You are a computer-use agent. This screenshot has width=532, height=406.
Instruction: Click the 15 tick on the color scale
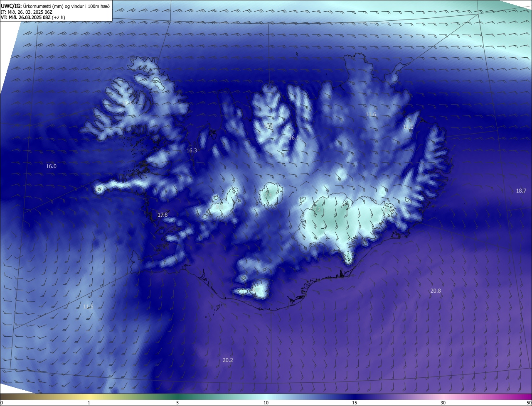(x=355, y=403)
